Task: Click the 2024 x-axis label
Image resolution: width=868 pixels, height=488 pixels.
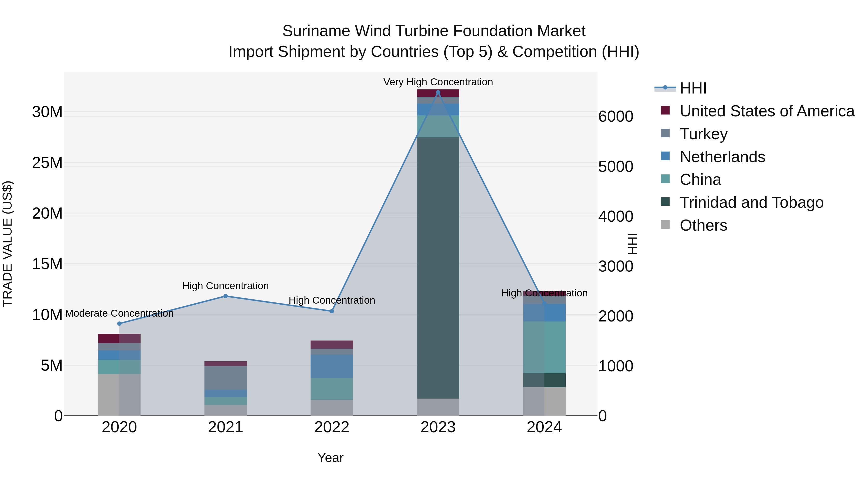Action: point(544,427)
